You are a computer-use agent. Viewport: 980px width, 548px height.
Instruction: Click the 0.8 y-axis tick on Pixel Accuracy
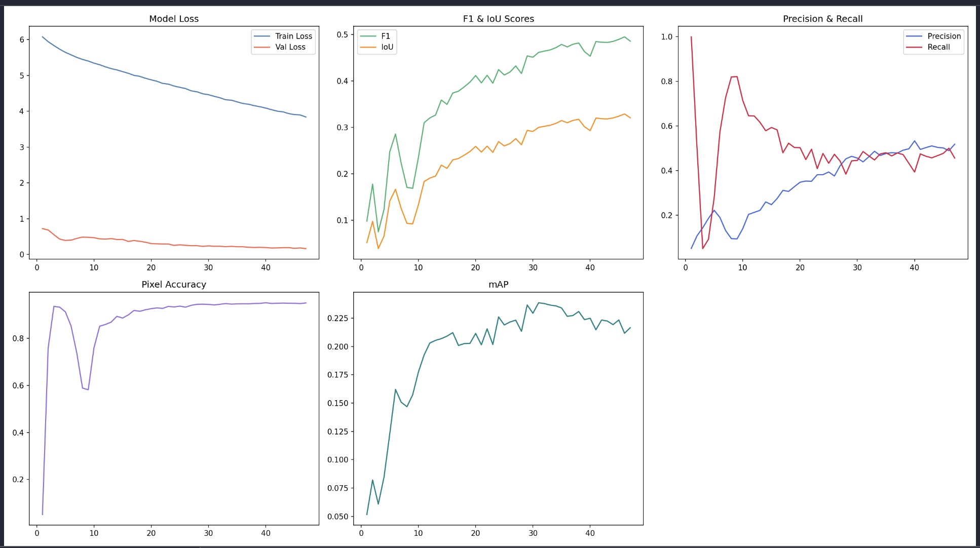[18, 338]
